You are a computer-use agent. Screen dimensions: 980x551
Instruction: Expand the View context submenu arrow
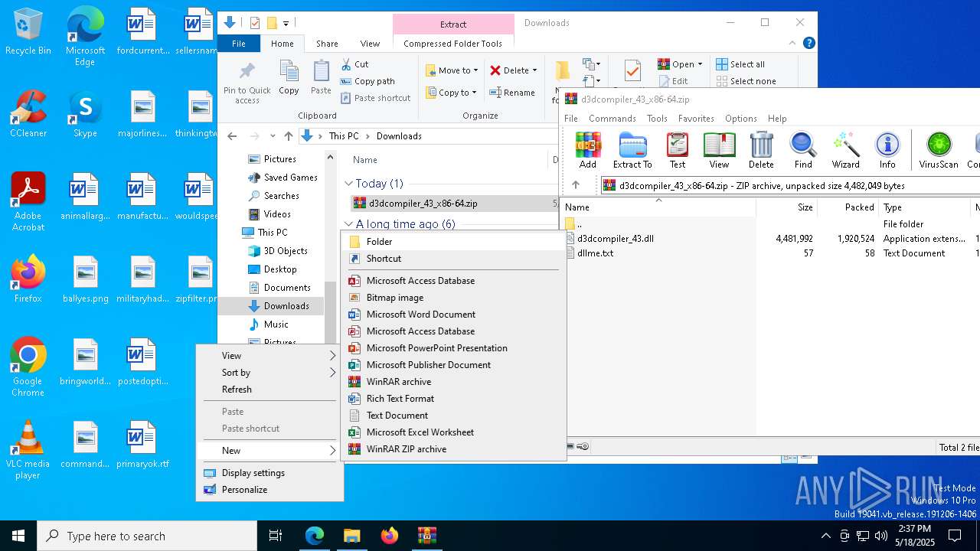click(332, 356)
